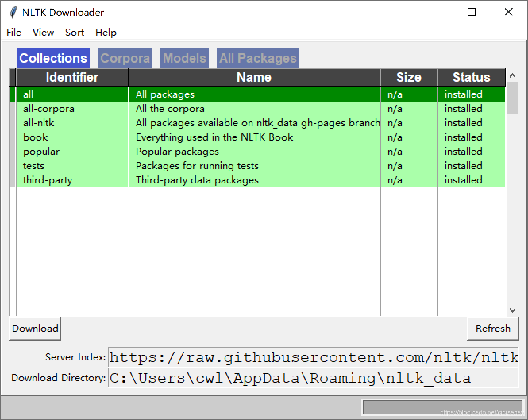Minimize the NLTK Downloader window

point(436,12)
